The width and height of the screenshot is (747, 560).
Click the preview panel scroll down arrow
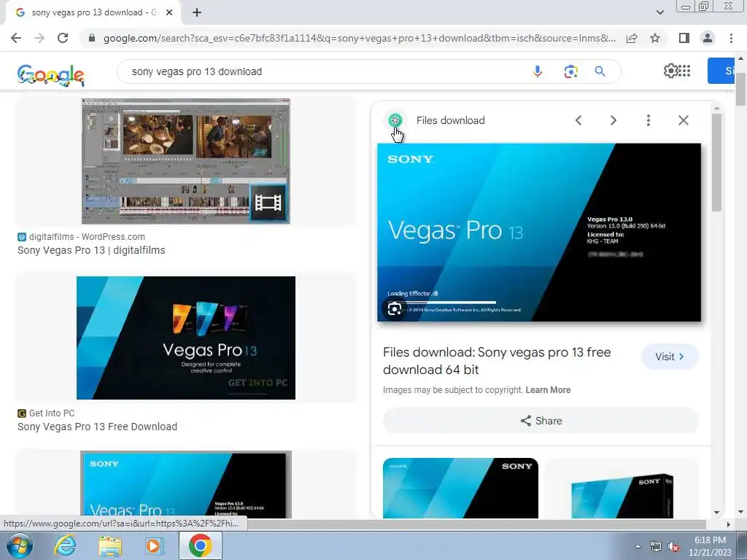point(716,513)
